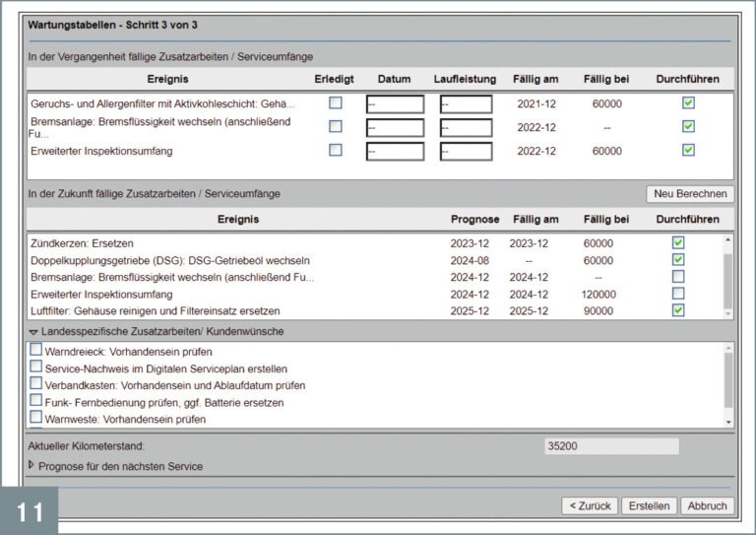Uncheck Durchführen for Luftfilter row
This screenshot has height=535, width=756.
[x=678, y=310]
